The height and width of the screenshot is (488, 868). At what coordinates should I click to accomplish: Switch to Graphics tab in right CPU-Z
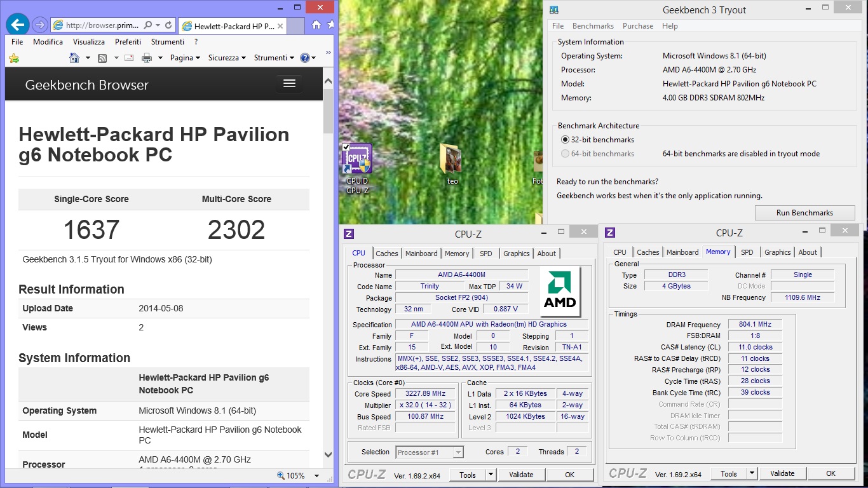pyautogui.click(x=778, y=252)
